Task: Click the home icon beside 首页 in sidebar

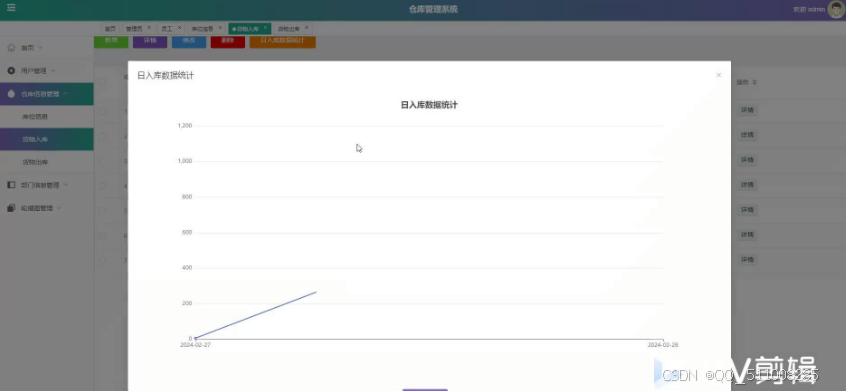Action: click(x=11, y=47)
